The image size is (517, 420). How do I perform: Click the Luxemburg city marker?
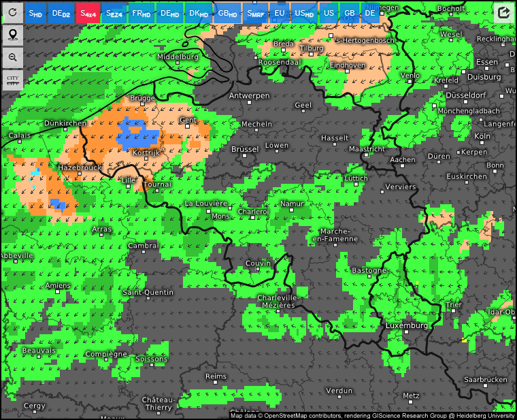point(407,332)
